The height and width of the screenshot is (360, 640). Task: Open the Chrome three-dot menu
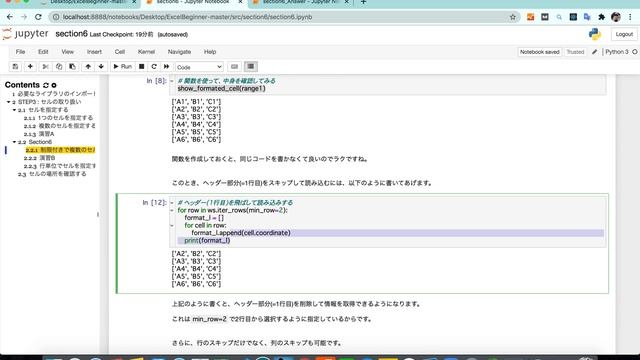point(630,17)
